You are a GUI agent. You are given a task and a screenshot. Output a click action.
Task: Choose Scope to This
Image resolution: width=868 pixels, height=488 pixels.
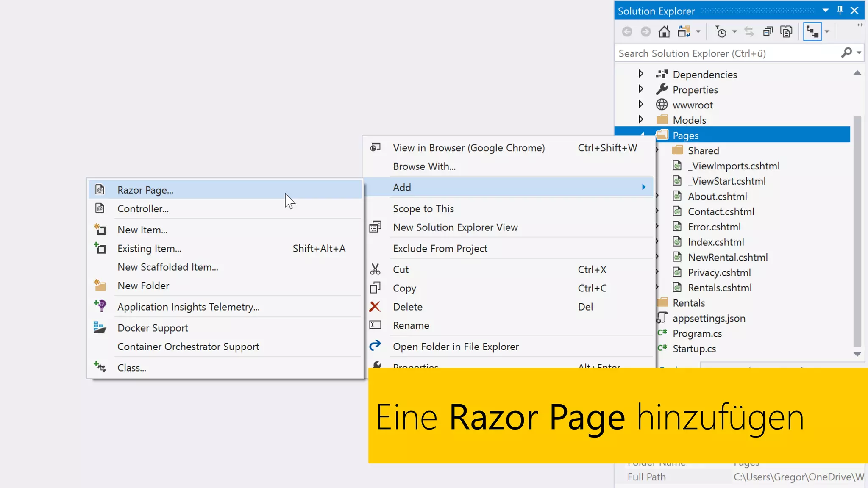pos(509,209)
